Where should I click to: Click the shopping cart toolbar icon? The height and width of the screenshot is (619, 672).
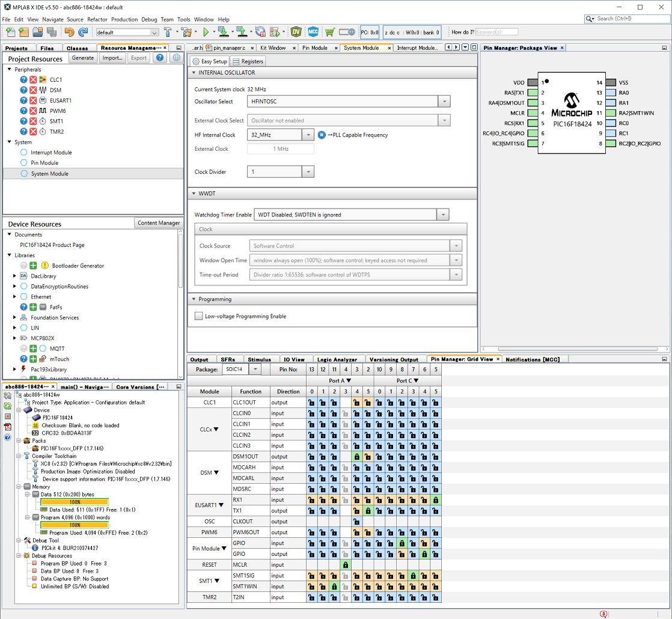coord(329,32)
